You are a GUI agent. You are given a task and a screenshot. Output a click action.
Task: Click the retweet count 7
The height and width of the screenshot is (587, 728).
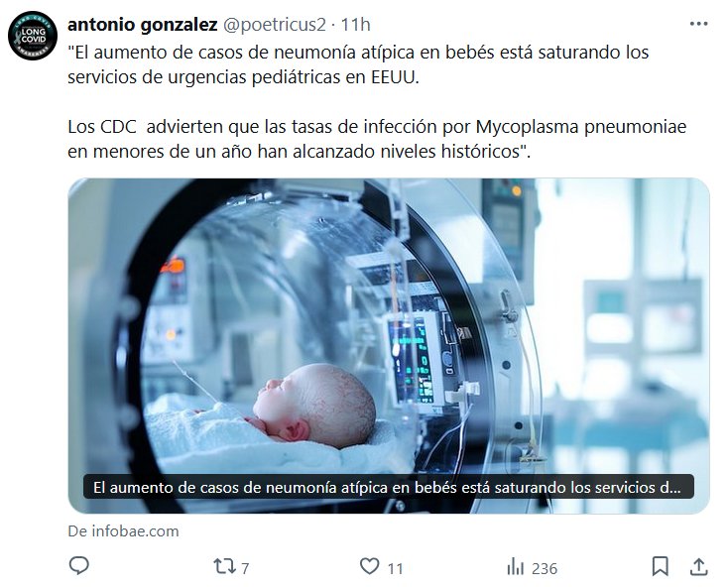(x=245, y=568)
